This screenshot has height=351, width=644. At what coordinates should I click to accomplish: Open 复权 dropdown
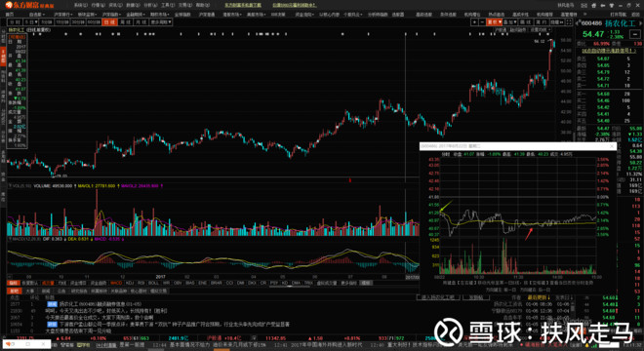pos(494,21)
